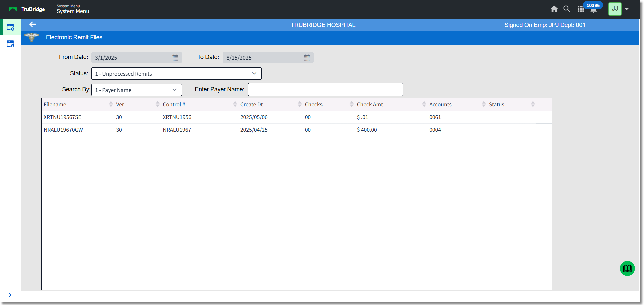
Task: Open the green help book icon
Action: point(627,268)
